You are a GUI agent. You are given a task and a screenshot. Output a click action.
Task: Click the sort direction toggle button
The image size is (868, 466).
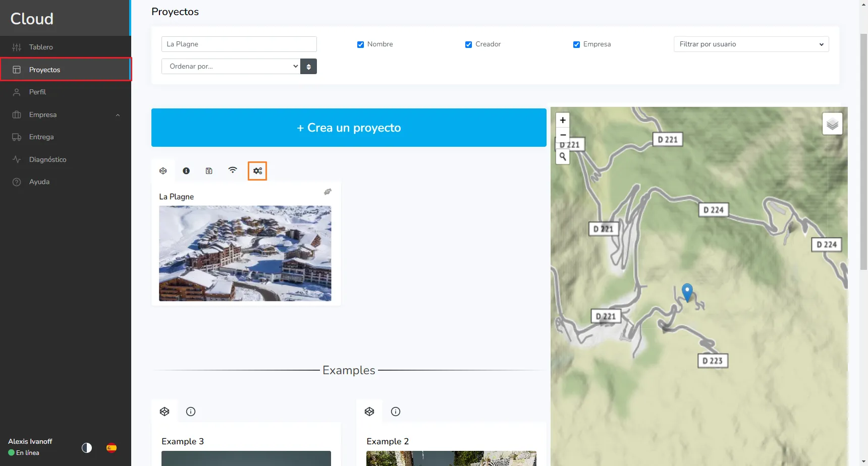tap(308, 67)
